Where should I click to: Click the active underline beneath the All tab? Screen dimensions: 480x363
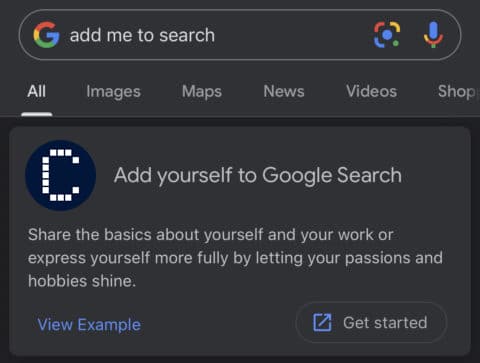(37, 115)
